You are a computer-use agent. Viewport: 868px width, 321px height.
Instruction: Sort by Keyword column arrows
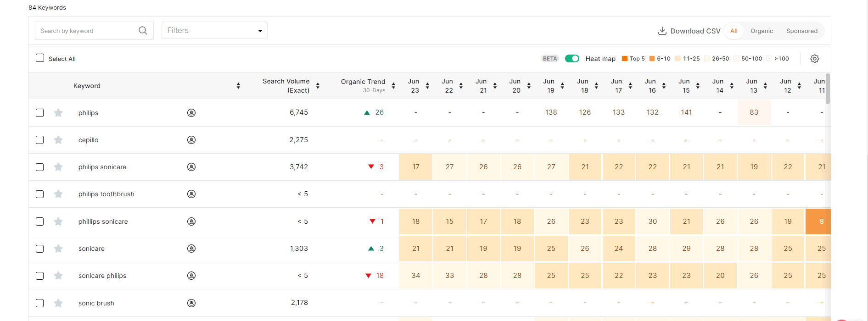(238, 86)
